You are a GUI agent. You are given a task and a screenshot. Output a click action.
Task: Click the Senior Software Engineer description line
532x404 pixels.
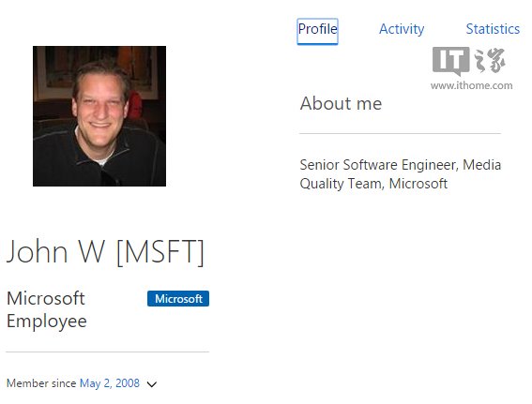pyautogui.click(x=401, y=165)
